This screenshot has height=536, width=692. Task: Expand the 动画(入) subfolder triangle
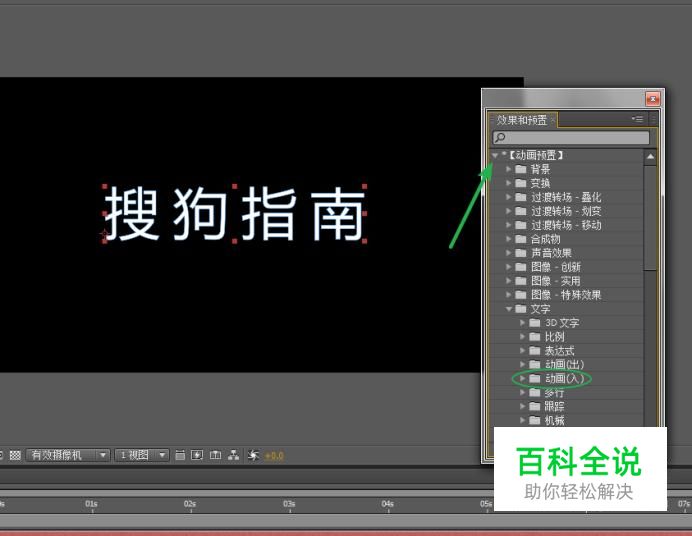522,379
